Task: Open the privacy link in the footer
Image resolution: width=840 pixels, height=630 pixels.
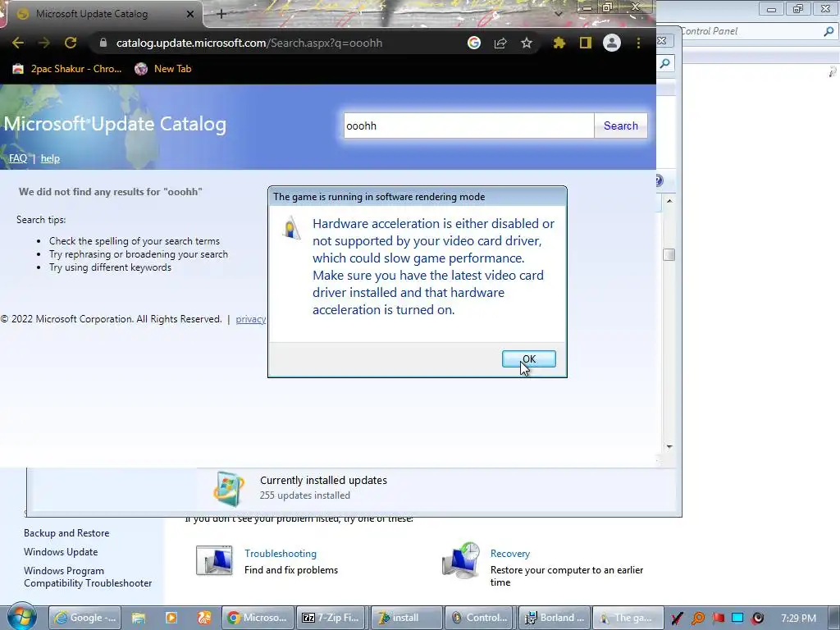Action: tap(251, 319)
